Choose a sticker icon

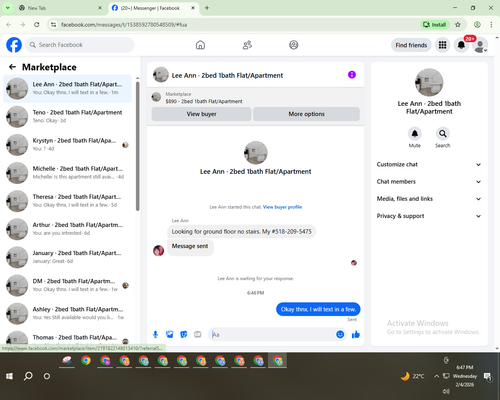184,334
